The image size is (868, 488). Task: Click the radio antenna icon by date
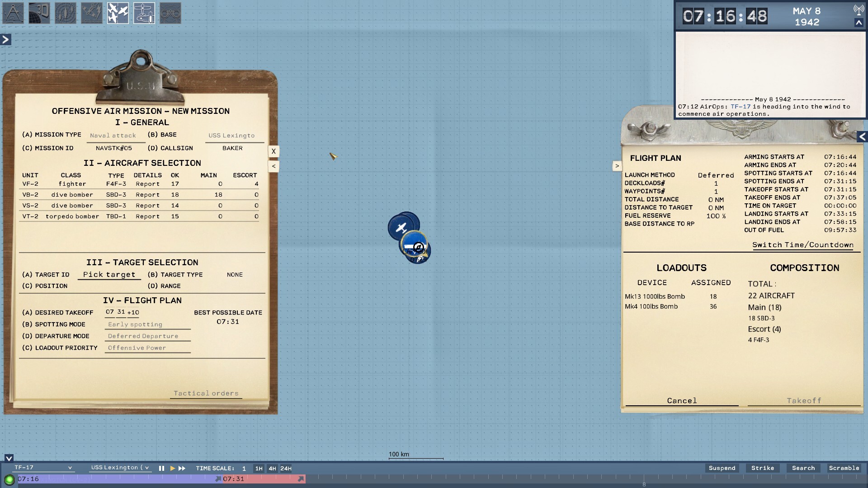point(859,9)
